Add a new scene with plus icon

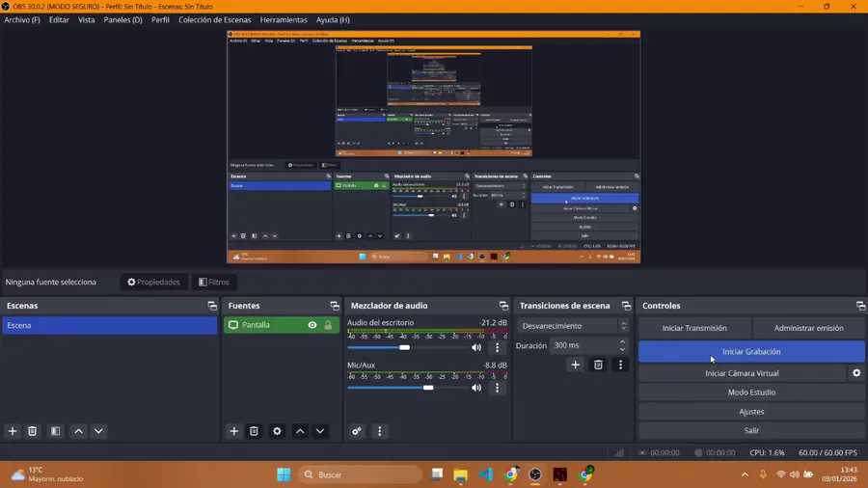click(x=13, y=431)
